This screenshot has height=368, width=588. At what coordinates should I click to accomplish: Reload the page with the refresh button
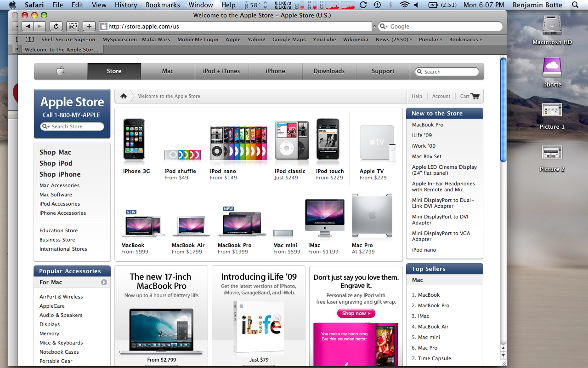pyautogui.click(x=56, y=26)
